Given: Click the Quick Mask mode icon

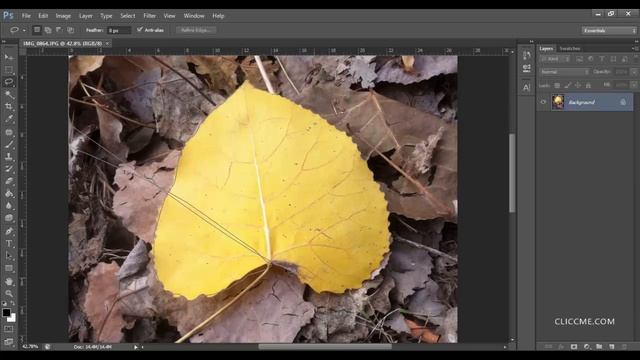Looking at the screenshot, I should pos(9,329).
